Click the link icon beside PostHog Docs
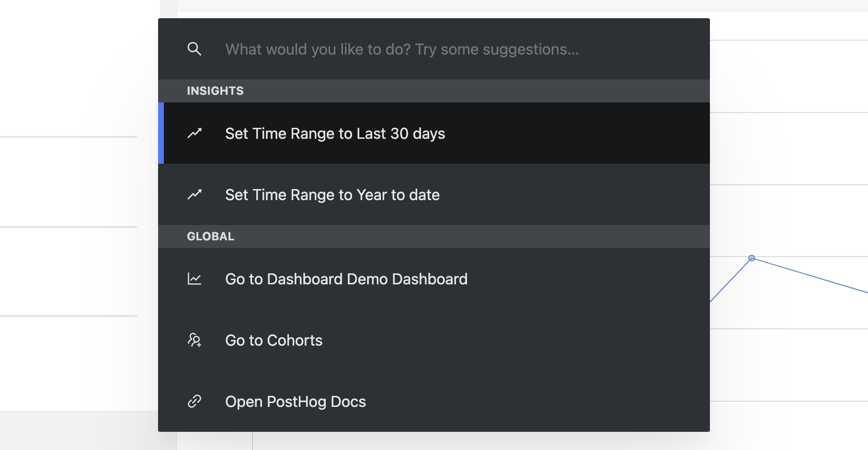Viewport: 868px width, 450px height. [194, 402]
